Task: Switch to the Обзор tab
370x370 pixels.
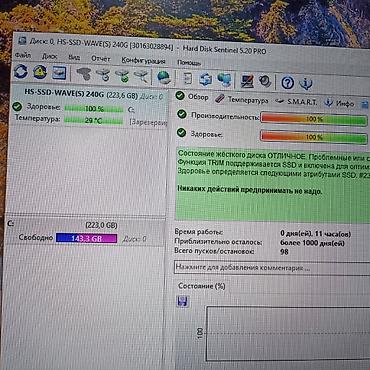Action: [192, 97]
